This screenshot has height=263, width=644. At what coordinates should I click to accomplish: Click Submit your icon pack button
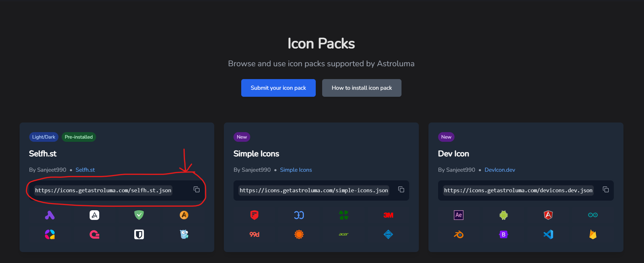[278, 88]
